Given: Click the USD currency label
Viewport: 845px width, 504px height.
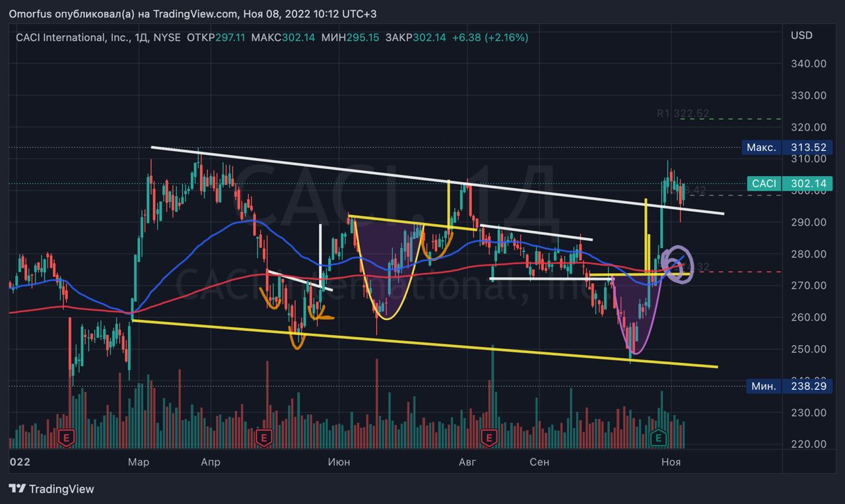Looking at the screenshot, I should tap(801, 35).
